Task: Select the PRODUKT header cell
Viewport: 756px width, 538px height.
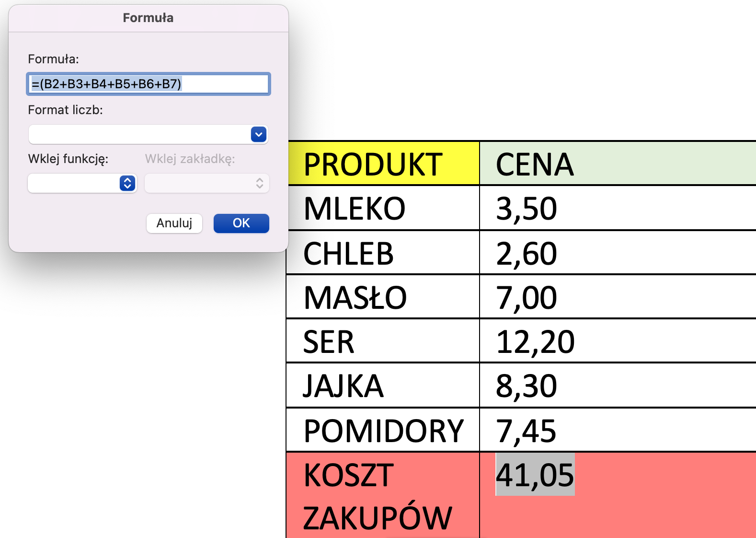Action: (383, 164)
